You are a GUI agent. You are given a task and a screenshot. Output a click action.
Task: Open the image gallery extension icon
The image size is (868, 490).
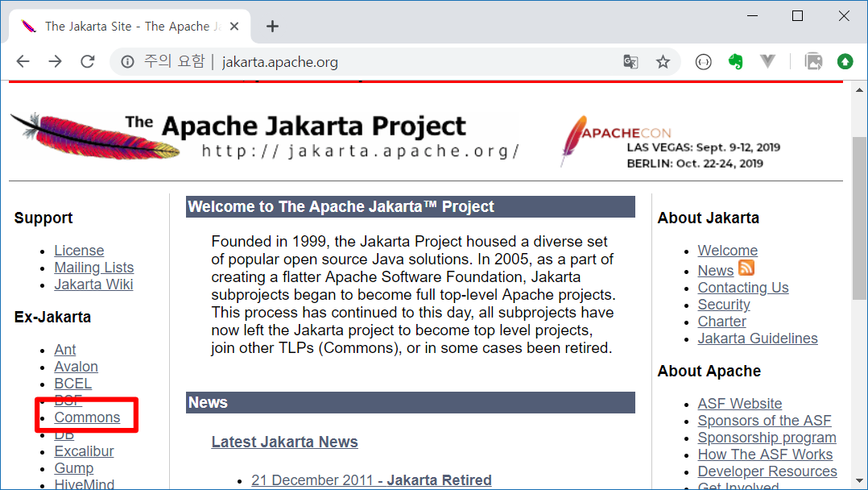pyautogui.click(x=813, y=61)
